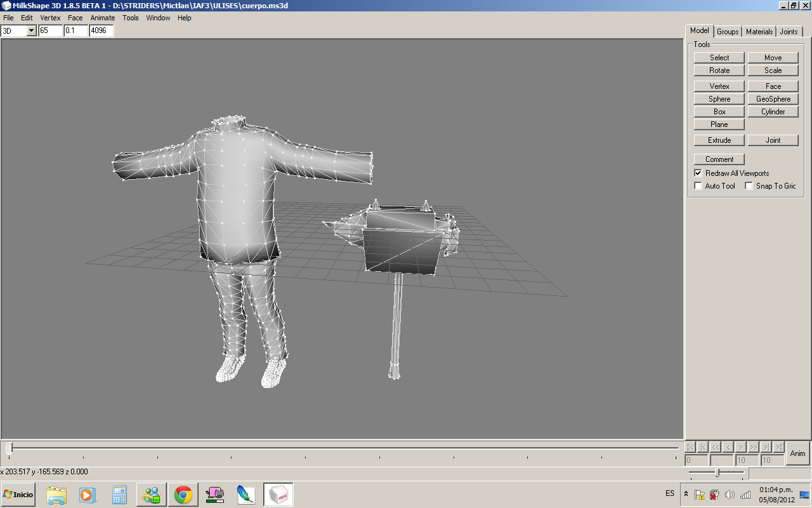Create a Box primitive

(719, 112)
